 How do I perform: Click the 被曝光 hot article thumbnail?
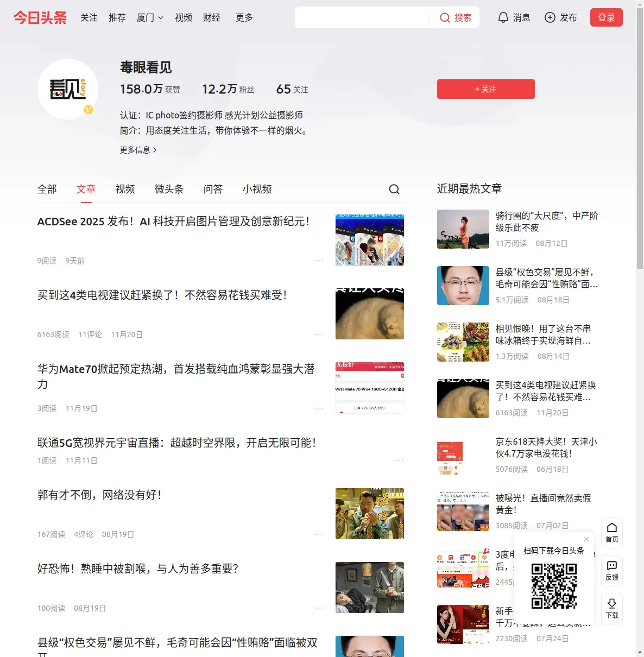pyautogui.click(x=463, y=511)
